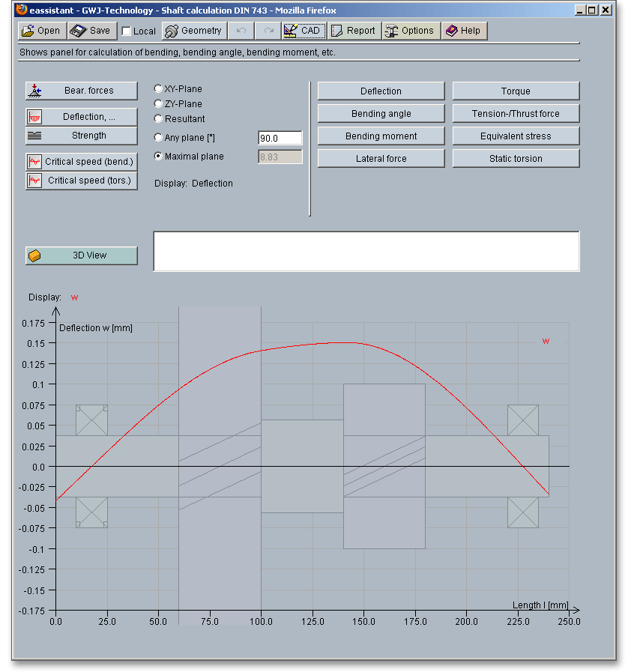
Task: Click the plane angle input field
Action: coord(280,139)
